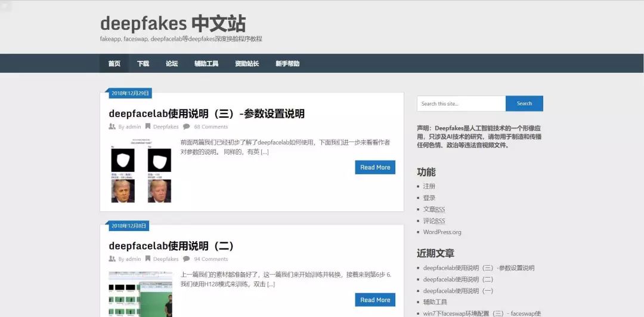This screenshot has width=644, height=317.
Task: Click author icon on the 使用说明（二） post
Action: pyautogui.click(x=112, y=259)
